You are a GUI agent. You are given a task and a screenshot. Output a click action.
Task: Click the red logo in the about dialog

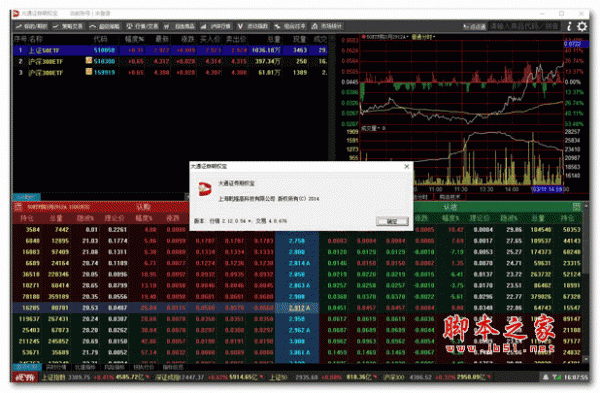click(x=205, y=189)
